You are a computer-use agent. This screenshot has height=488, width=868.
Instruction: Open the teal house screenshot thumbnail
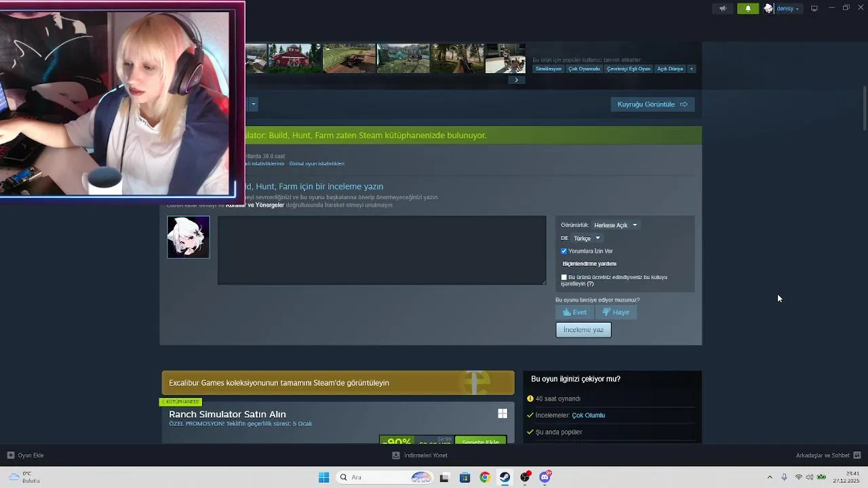pyautogui.click(x=403, y=58)
